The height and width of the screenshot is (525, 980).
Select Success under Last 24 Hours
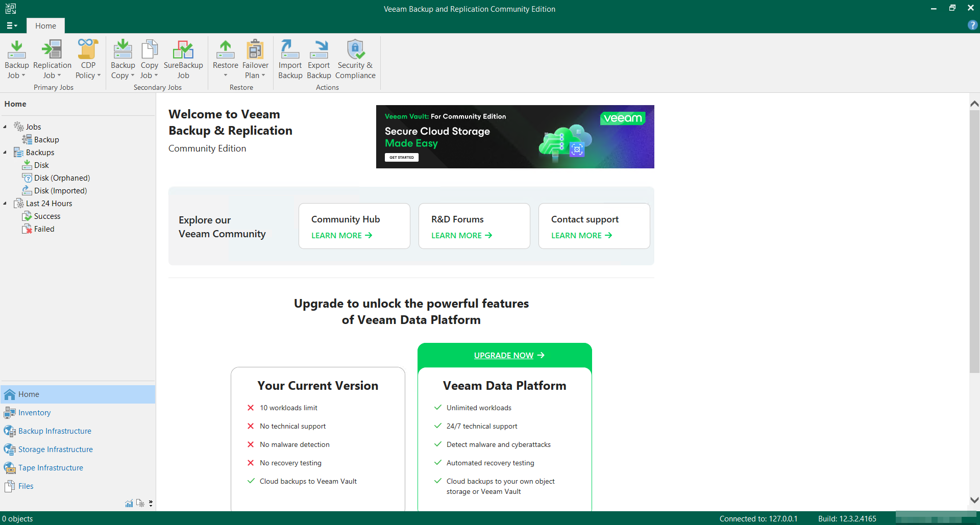47,216
